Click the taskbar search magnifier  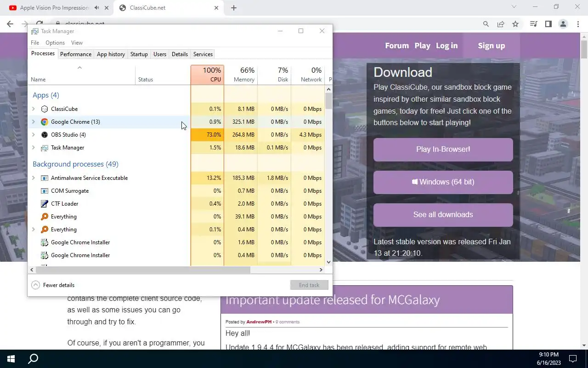point(33,359)
